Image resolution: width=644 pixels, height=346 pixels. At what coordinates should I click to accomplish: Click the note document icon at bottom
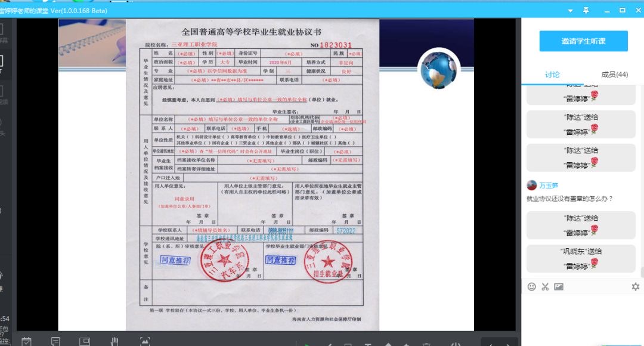(55, 341)
